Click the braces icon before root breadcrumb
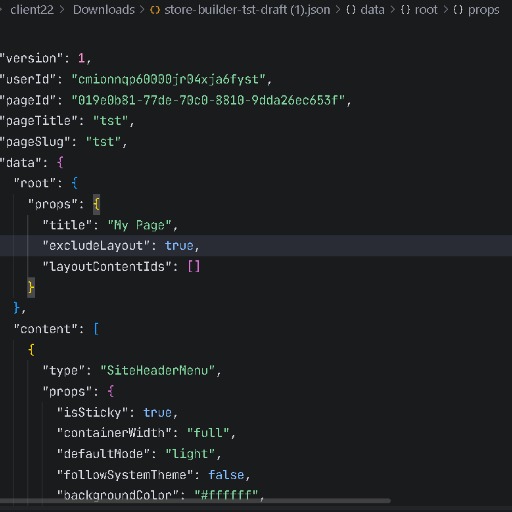 click(x=405, y=10)
